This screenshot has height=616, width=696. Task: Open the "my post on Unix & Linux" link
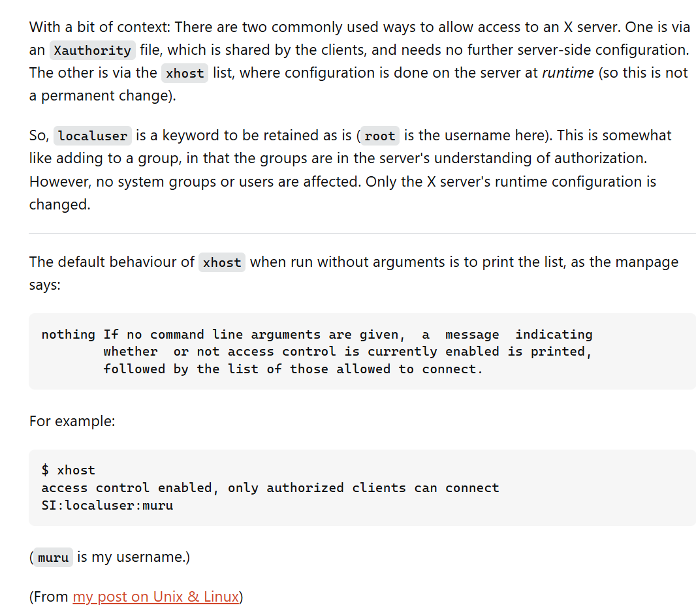coord(156,596)
